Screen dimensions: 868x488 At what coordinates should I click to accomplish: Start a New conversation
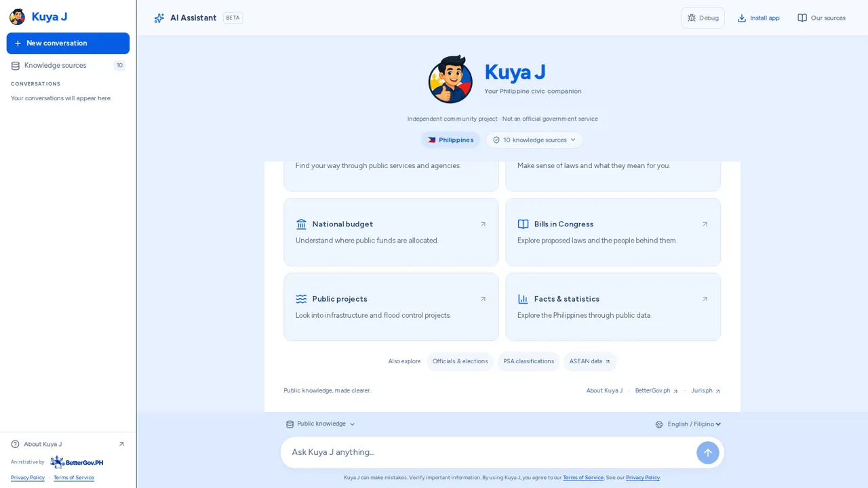click(68, 43)
